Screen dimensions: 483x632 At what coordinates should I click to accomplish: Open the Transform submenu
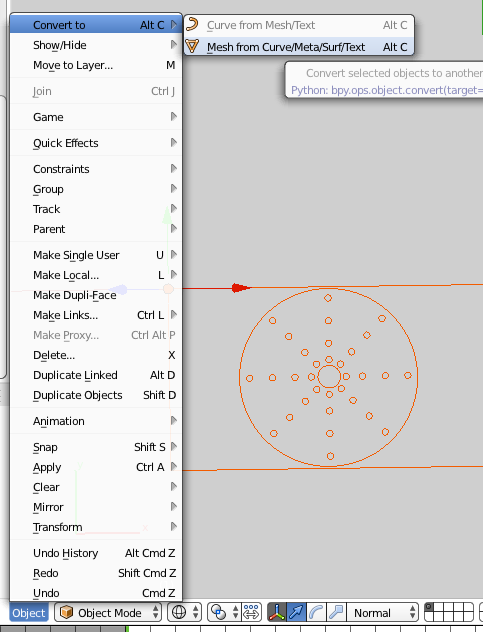coord(96,527)
